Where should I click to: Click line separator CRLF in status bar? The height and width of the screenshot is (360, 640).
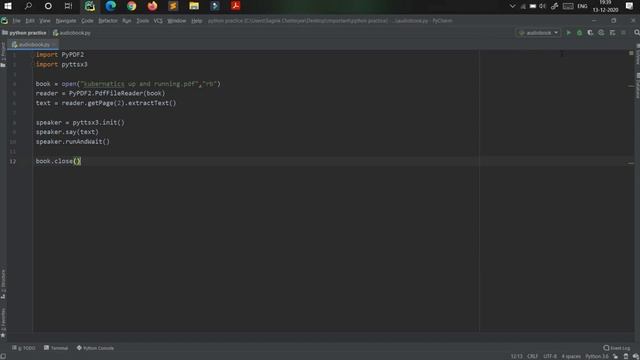click(532, 356)
